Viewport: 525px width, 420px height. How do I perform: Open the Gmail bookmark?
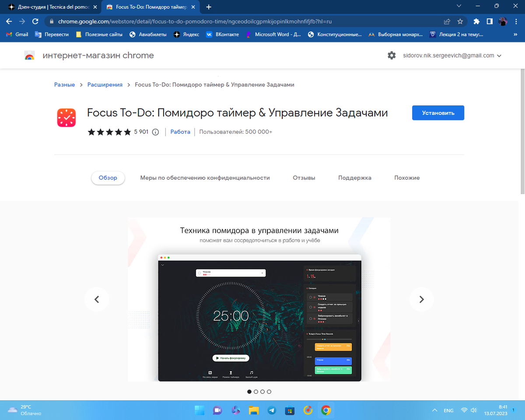[17, 34]
